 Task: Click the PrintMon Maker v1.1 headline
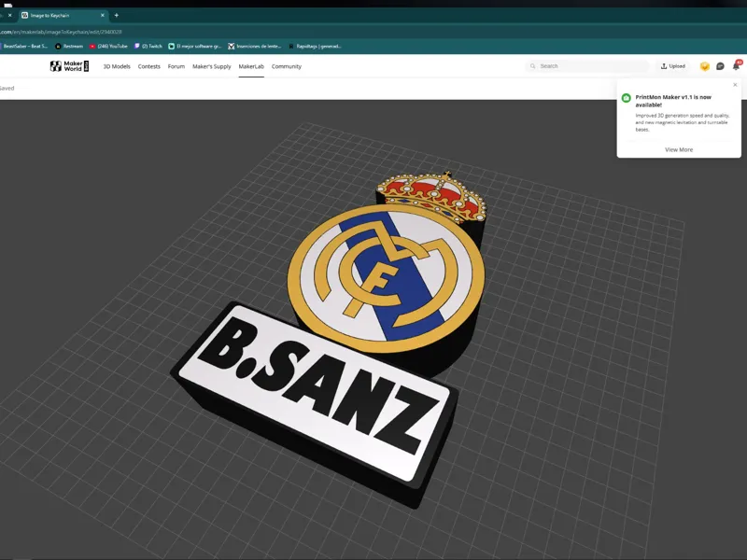pos(673,101)
